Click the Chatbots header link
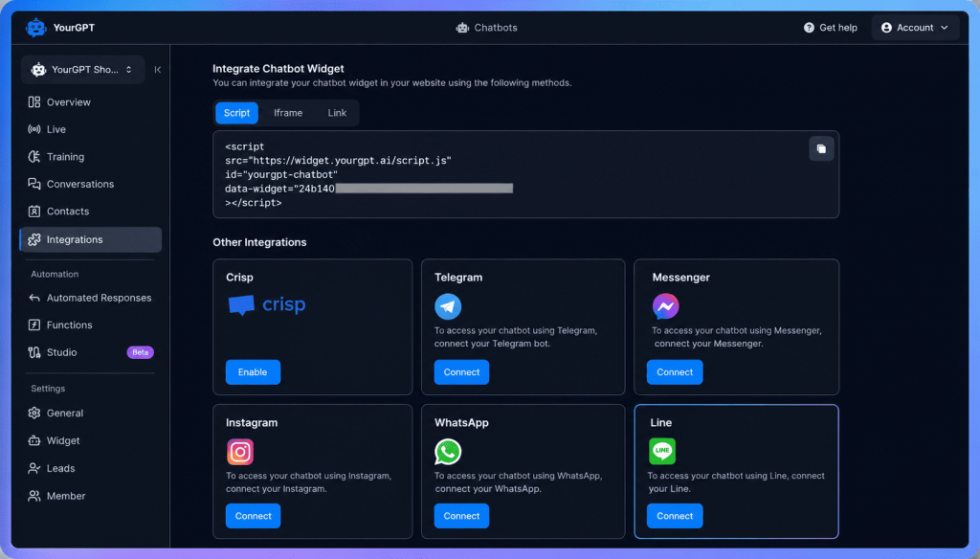980x559 pixels. pyautogui.click(x=487, y=28)
